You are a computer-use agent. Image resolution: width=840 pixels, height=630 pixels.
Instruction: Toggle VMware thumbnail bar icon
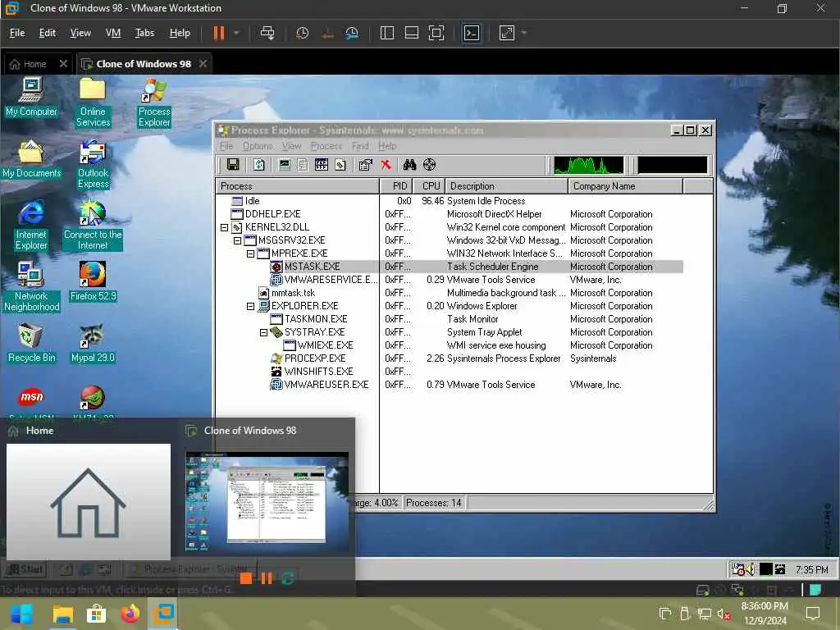tap(412, 33)
